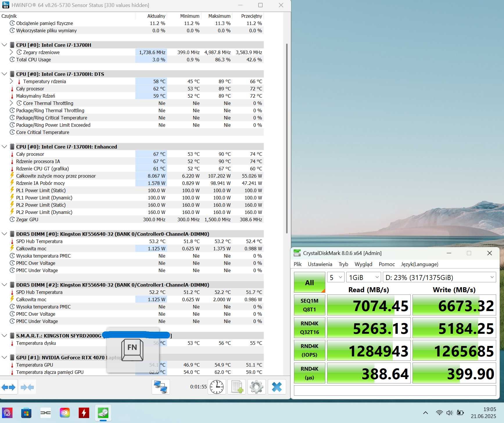504x423 pixels.
Task: Click the HWiNFO vertical scrollbar thumb
Action: 287,138
